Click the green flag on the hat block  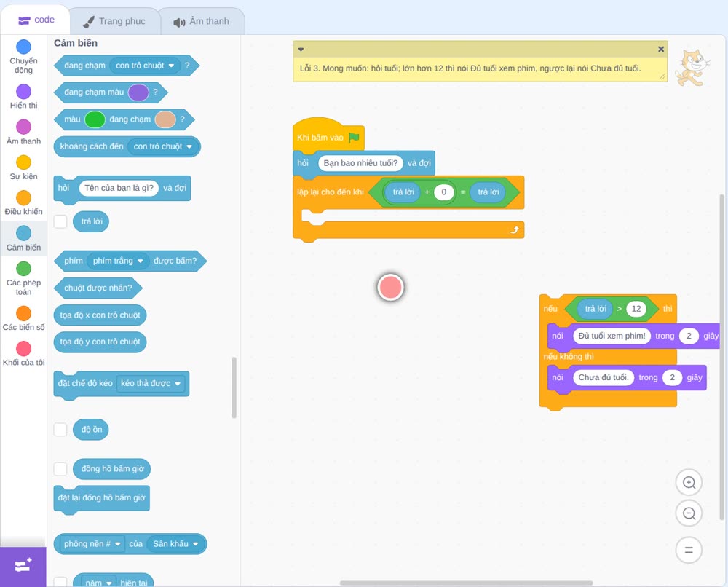[x=355, y=138]
